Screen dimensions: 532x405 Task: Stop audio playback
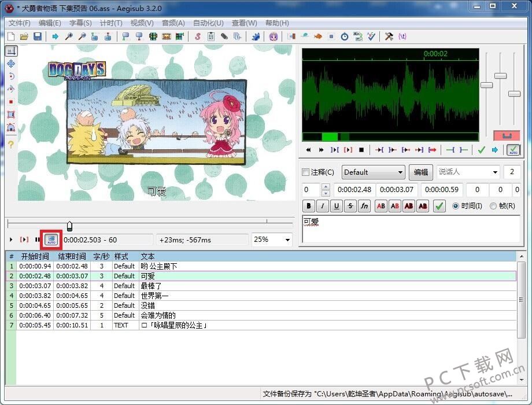click(x=361, y=150)
